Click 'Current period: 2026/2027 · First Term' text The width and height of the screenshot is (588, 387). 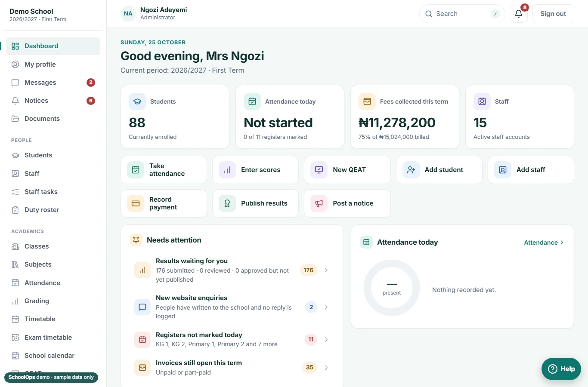click(182, 70)
